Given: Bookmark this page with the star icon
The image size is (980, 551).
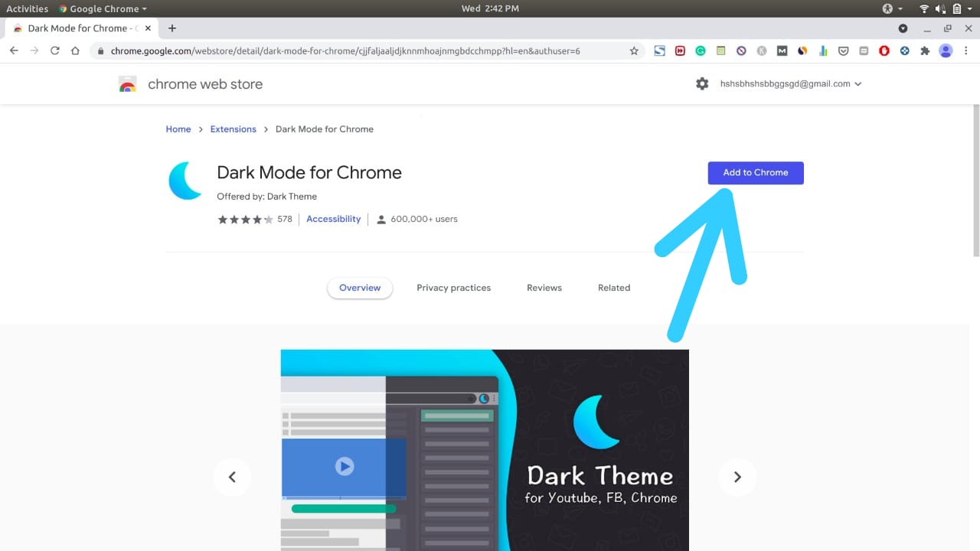Looking at the screenshot, I should (x=634, y=51).
